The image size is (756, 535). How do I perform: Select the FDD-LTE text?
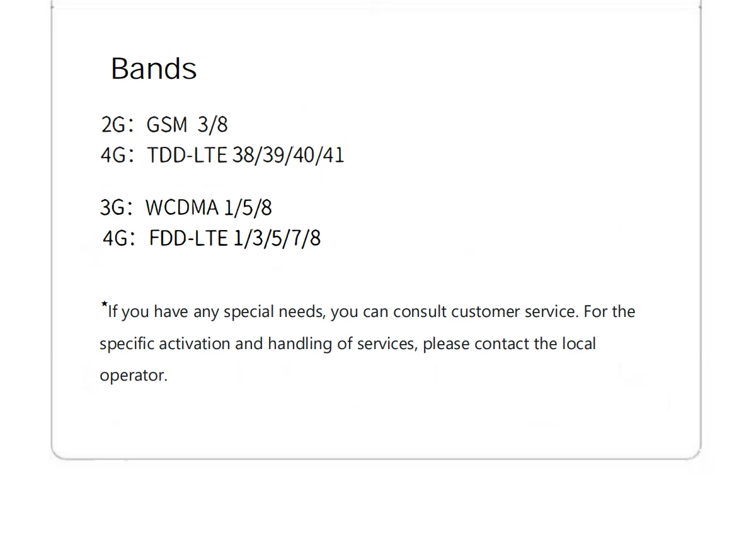(188, 238)
